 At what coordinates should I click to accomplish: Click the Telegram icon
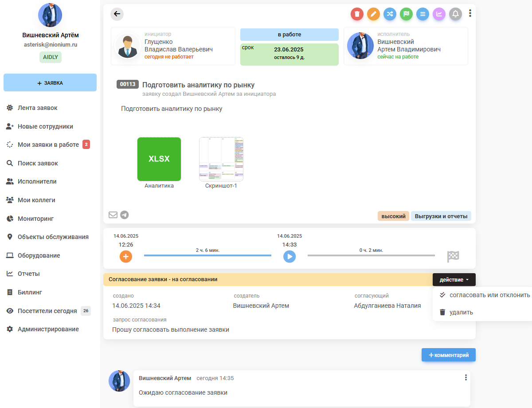tap(125, 215)
